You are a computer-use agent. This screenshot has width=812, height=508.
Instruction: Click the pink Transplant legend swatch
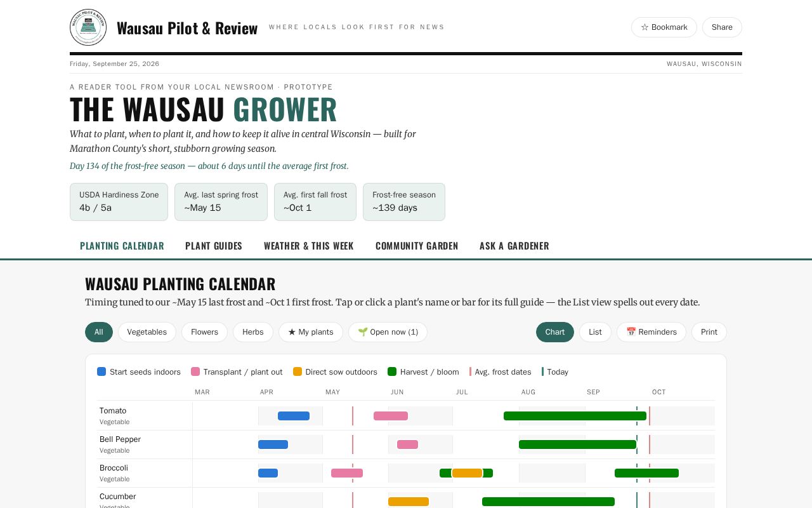195,371
